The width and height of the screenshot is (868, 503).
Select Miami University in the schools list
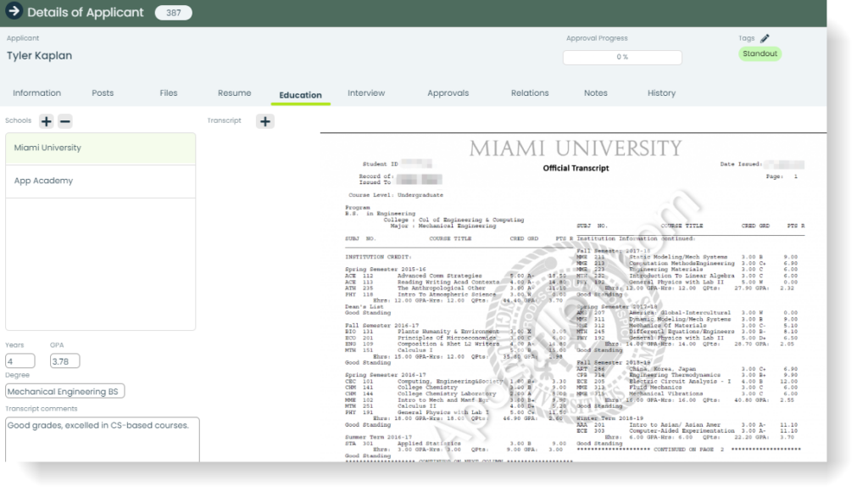[100, 148]
